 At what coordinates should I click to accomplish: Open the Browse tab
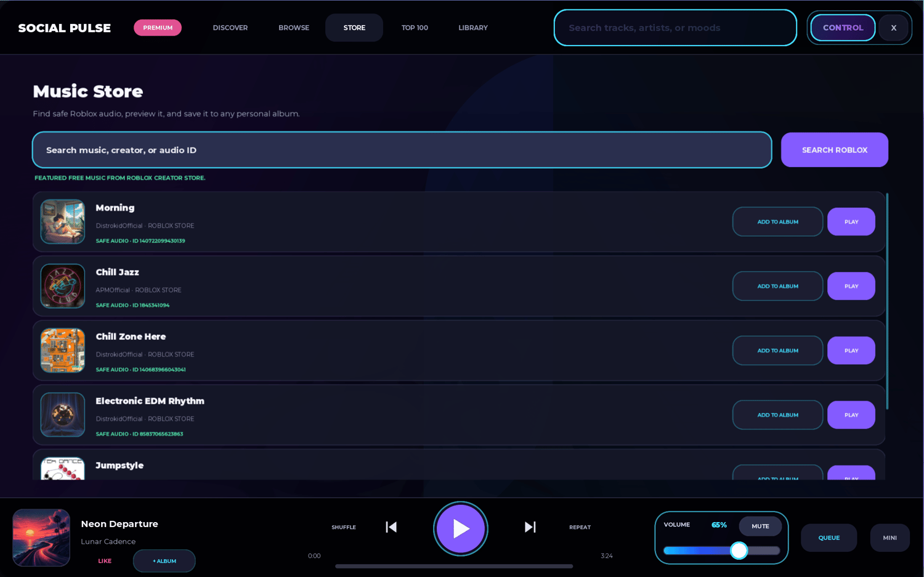[294, 28]
